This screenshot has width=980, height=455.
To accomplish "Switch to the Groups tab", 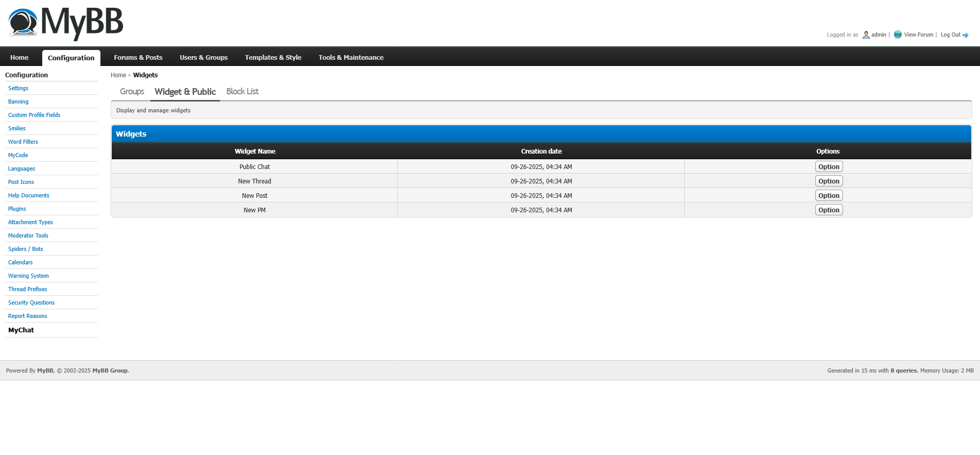I will click(132, 92).
